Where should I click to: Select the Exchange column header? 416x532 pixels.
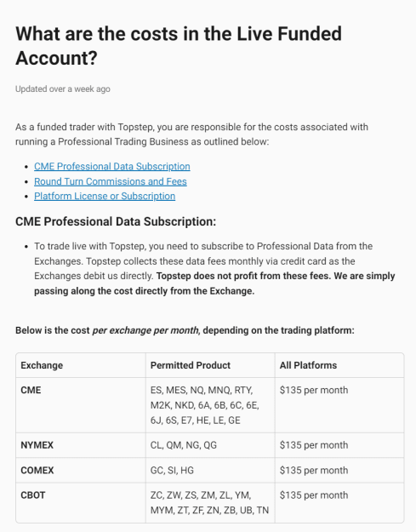tap(42, 365)
